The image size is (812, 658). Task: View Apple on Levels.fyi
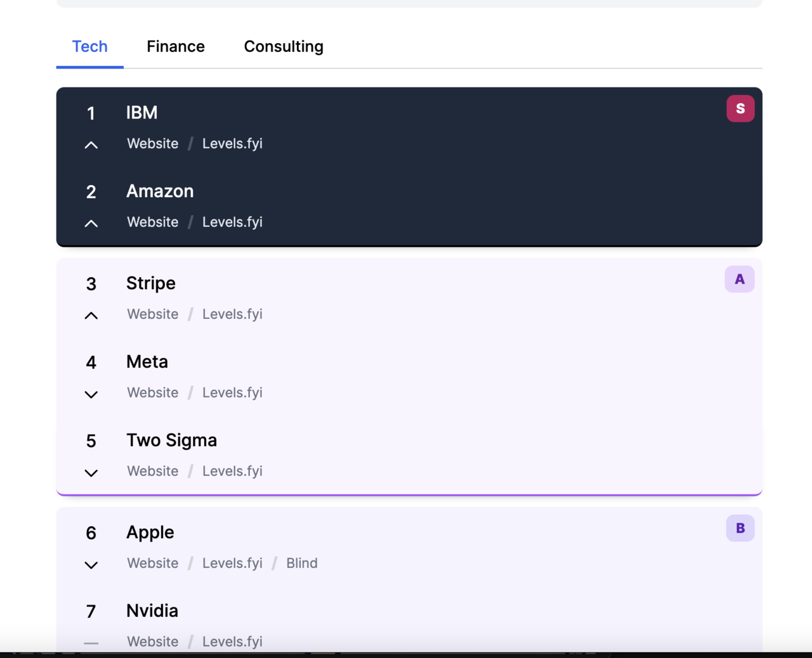(232, 563)
